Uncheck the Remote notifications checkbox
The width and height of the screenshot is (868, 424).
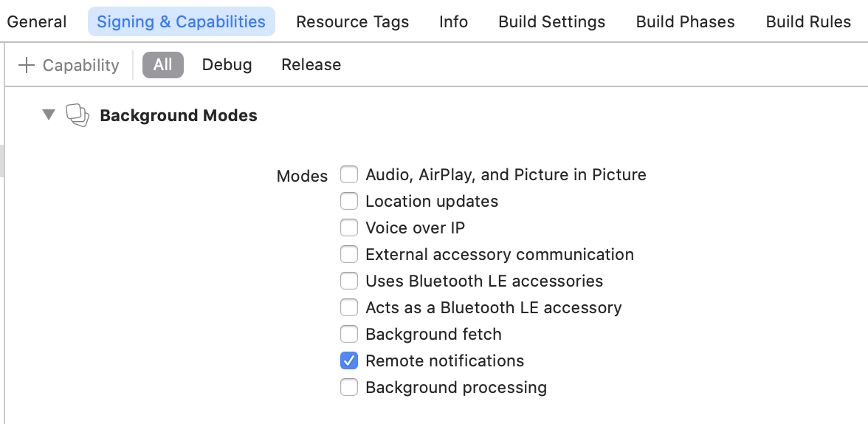tap(349, 361)
